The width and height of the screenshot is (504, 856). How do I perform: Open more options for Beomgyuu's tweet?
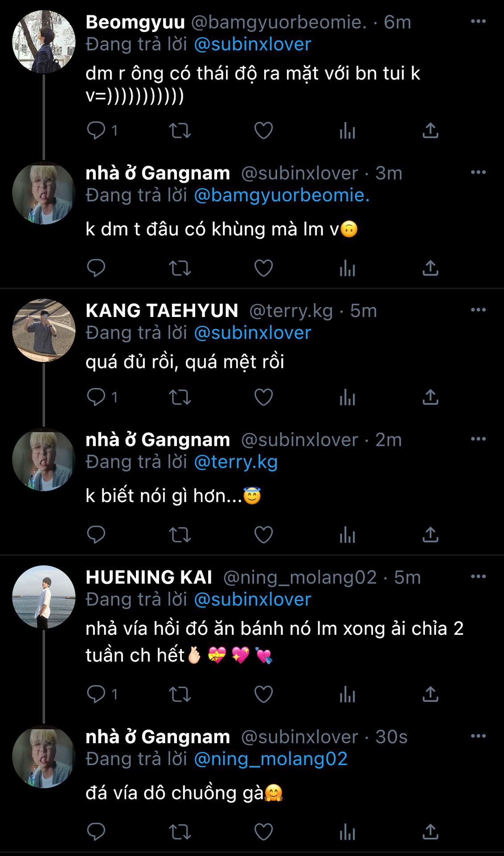(x=478, y=21)
